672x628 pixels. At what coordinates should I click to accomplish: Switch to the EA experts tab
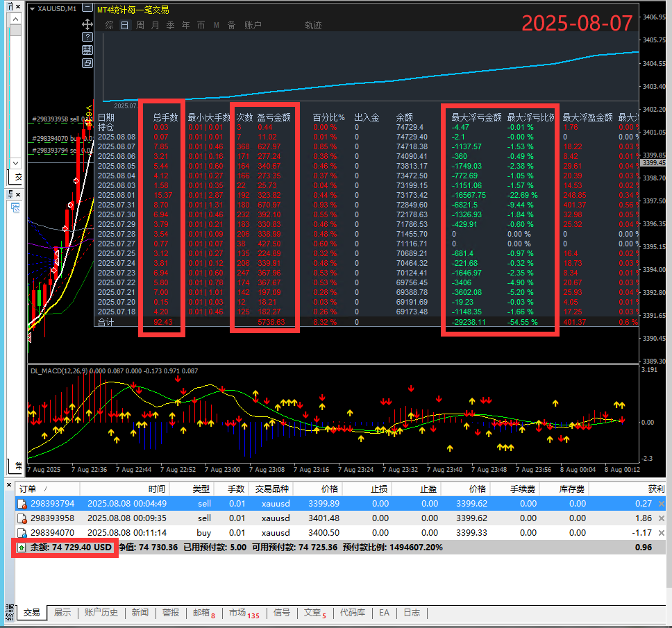point(384,613)
